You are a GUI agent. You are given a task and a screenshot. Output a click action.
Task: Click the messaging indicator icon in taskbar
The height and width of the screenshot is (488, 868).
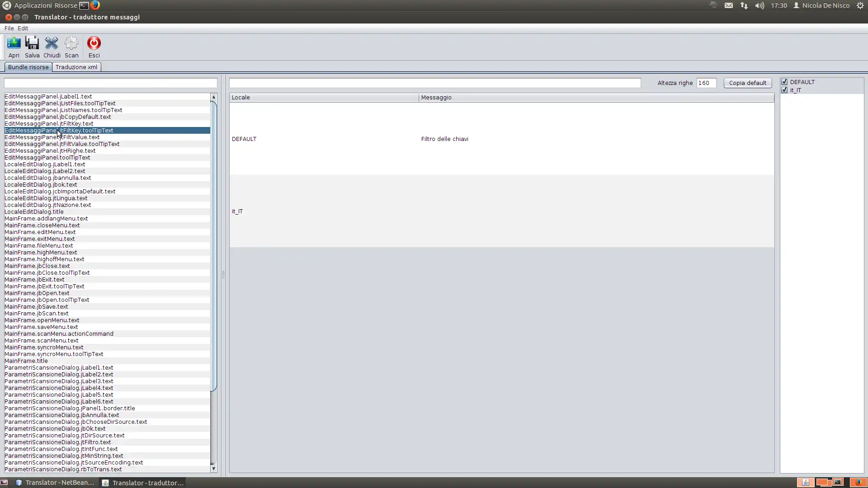(728, 5)
